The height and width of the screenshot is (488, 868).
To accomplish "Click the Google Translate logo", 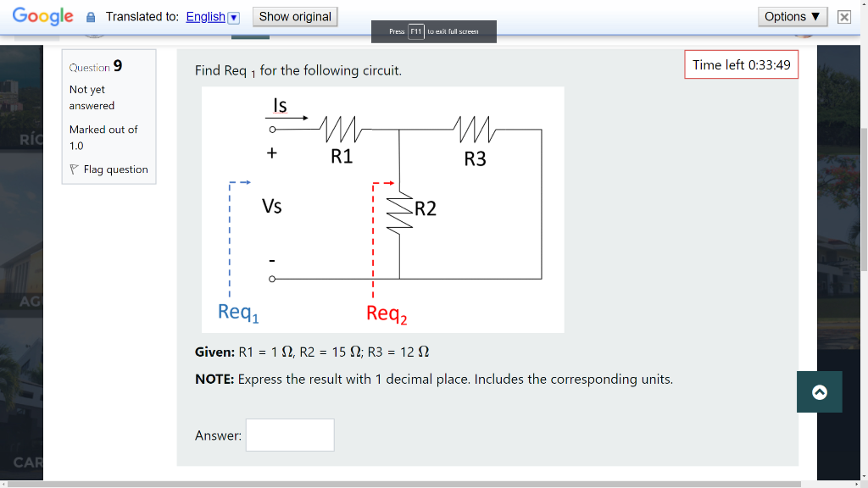I will pos(42,15).
